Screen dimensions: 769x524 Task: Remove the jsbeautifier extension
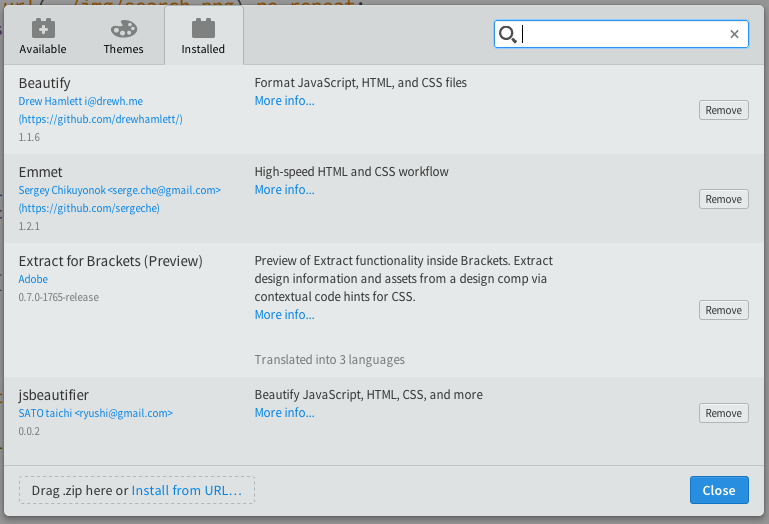[723, 413]
